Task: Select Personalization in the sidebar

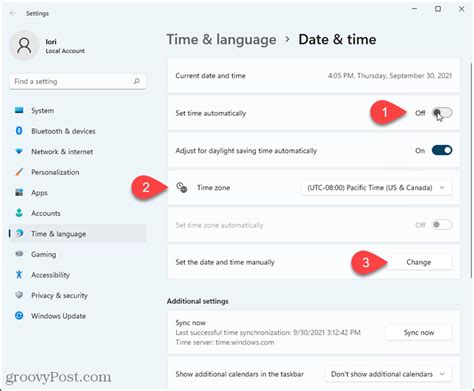Action: pyautogui.click(x=78, y=172)
